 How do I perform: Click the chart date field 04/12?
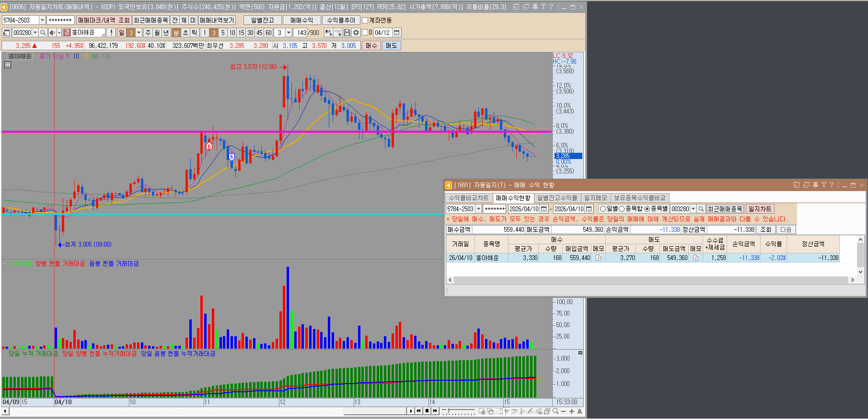coord(382,33)
